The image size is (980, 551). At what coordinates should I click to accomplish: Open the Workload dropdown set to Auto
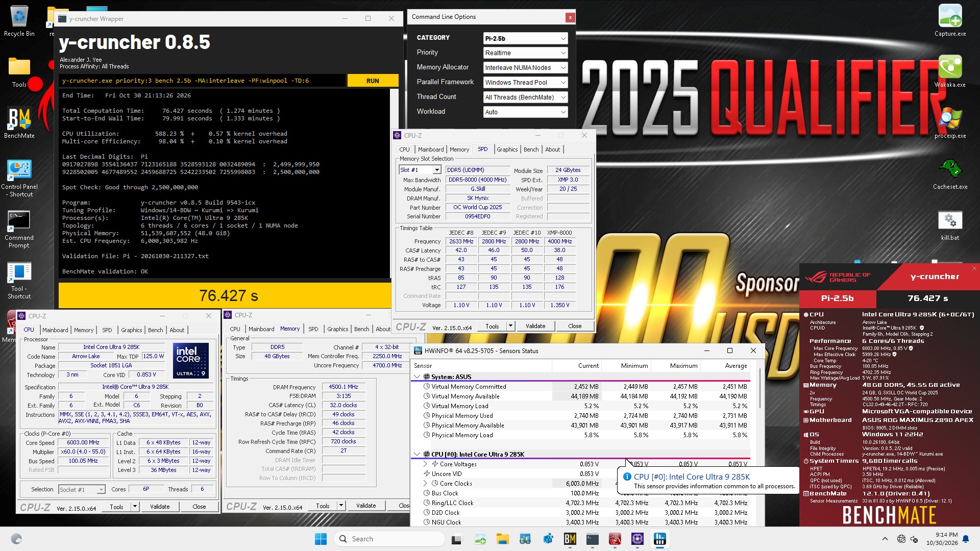tap(525, 112)
